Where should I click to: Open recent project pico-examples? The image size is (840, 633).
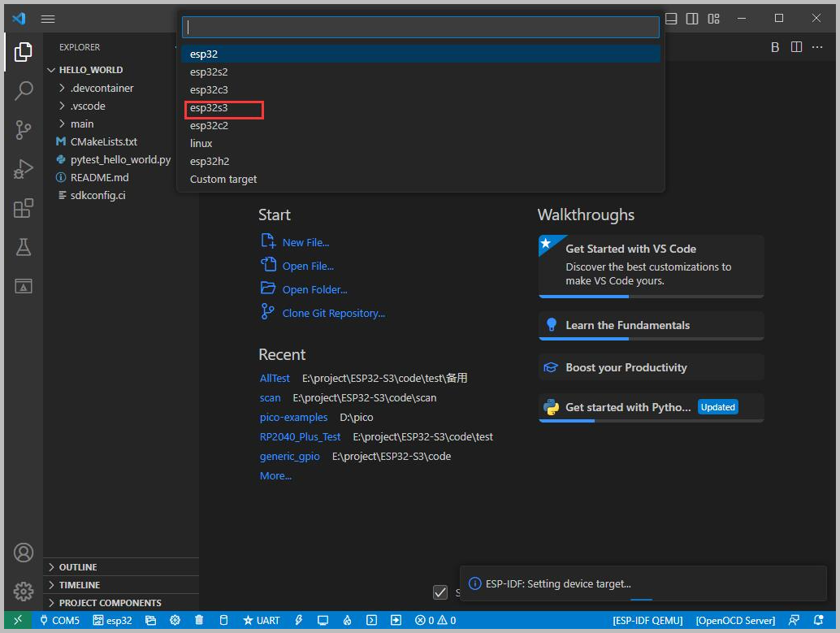click(293, 417)
